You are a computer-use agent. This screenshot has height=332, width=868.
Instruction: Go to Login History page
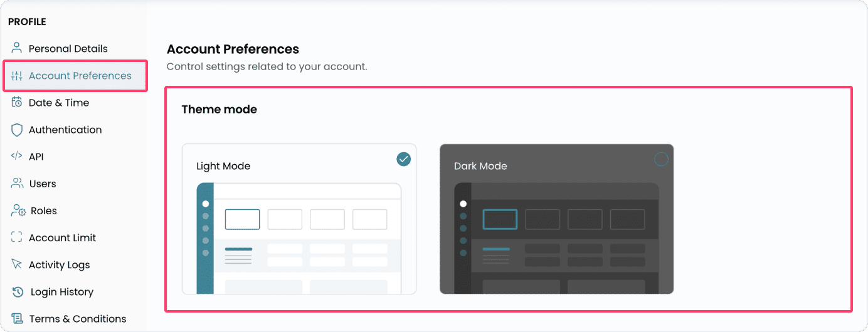61,292
